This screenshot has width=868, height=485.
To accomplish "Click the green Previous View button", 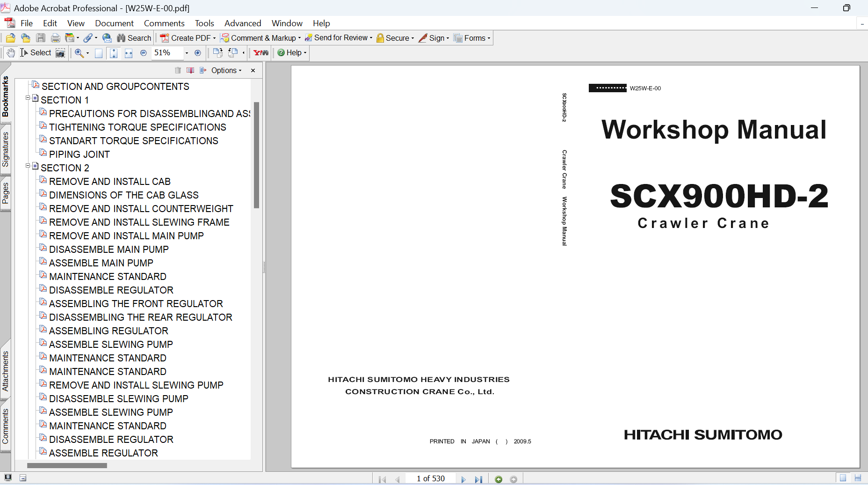I will point(499,479).
